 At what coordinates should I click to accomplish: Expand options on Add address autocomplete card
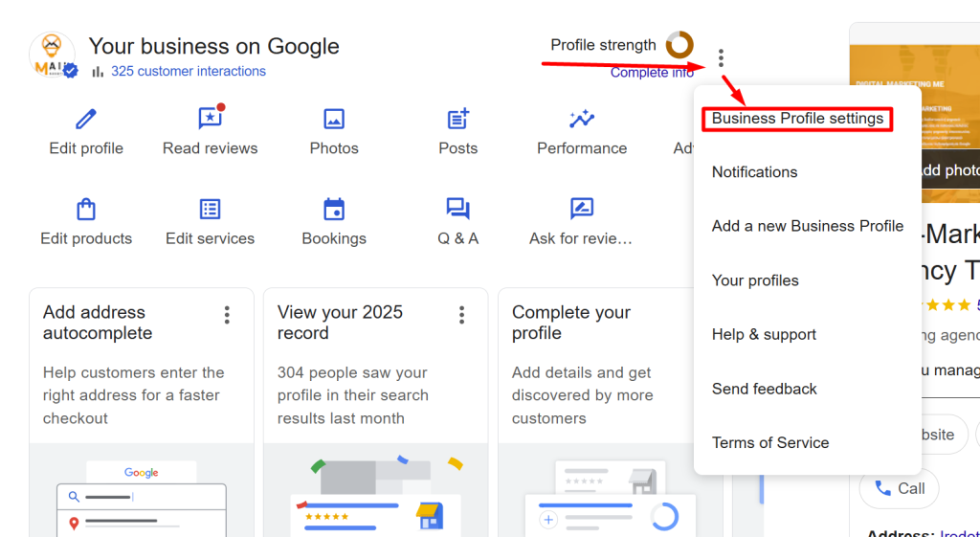(227, 315)
